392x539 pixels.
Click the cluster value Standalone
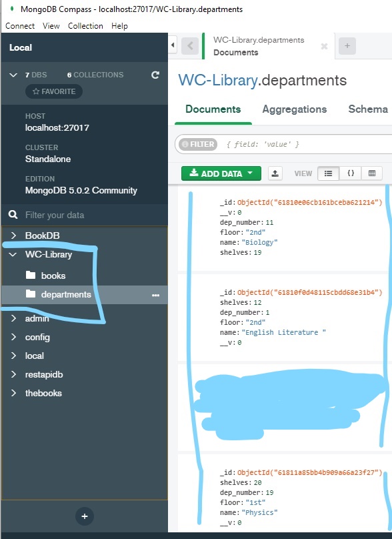click(48, 159)
